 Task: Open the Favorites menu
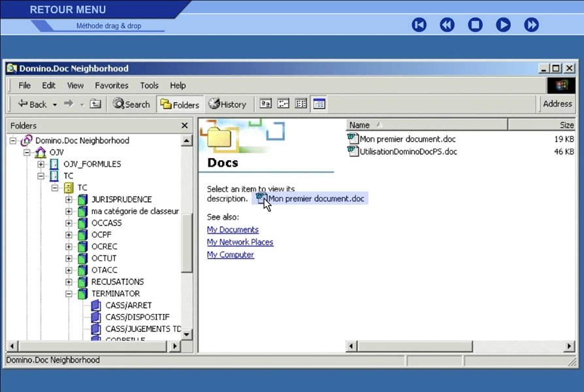coord(111,86)
